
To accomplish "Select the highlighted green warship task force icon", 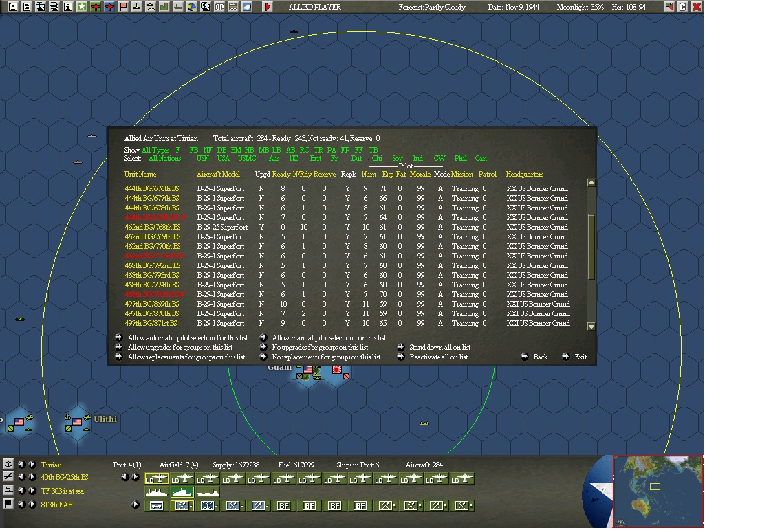I will click(182, 492).
